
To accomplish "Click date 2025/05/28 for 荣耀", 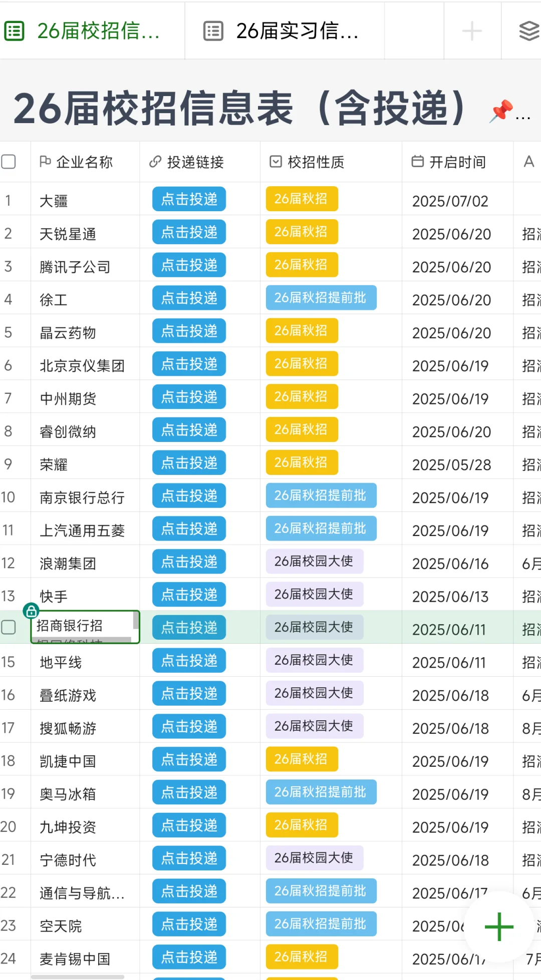I will point(451,465).
